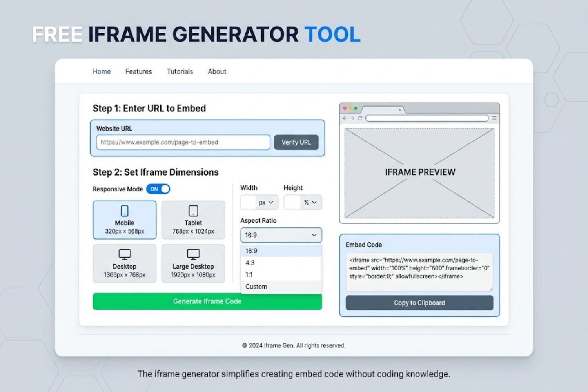Turn off the Responsive Mode switch

(x=158, y=189)
